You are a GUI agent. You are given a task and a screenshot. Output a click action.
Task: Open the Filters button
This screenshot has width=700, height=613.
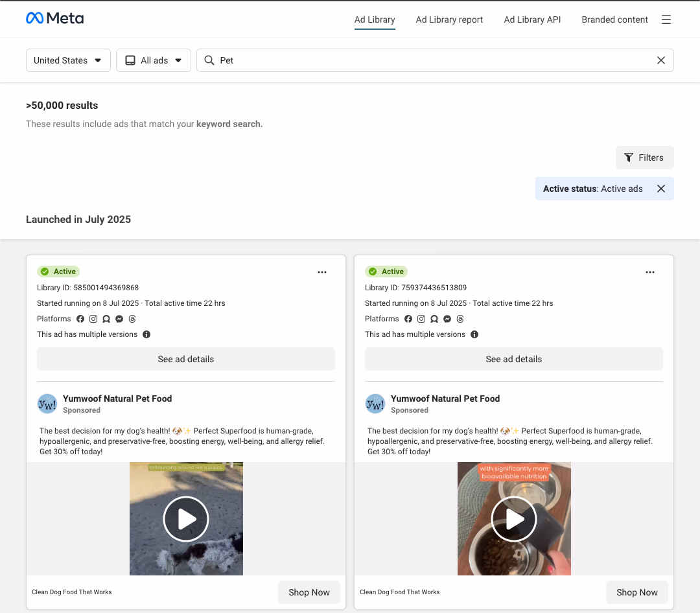(645, 157)
